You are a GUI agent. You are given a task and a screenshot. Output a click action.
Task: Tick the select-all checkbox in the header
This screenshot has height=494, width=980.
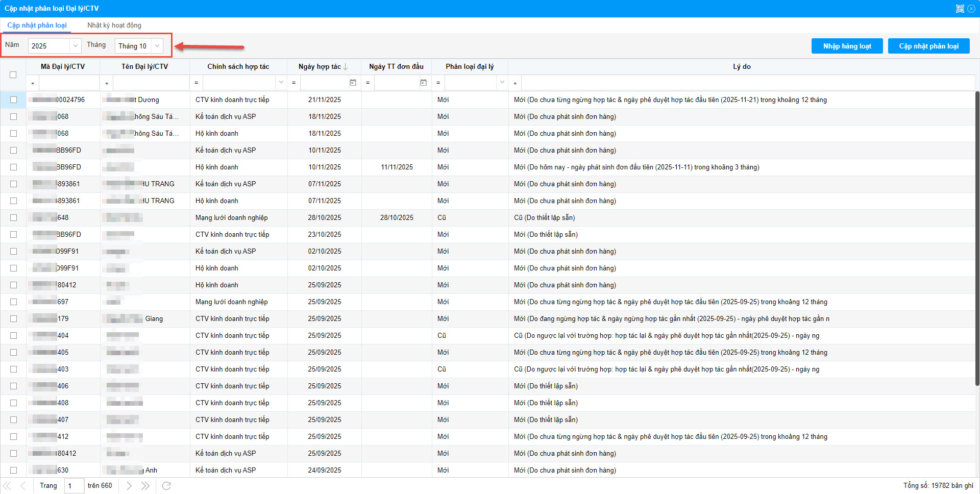(x=13, y=75)
